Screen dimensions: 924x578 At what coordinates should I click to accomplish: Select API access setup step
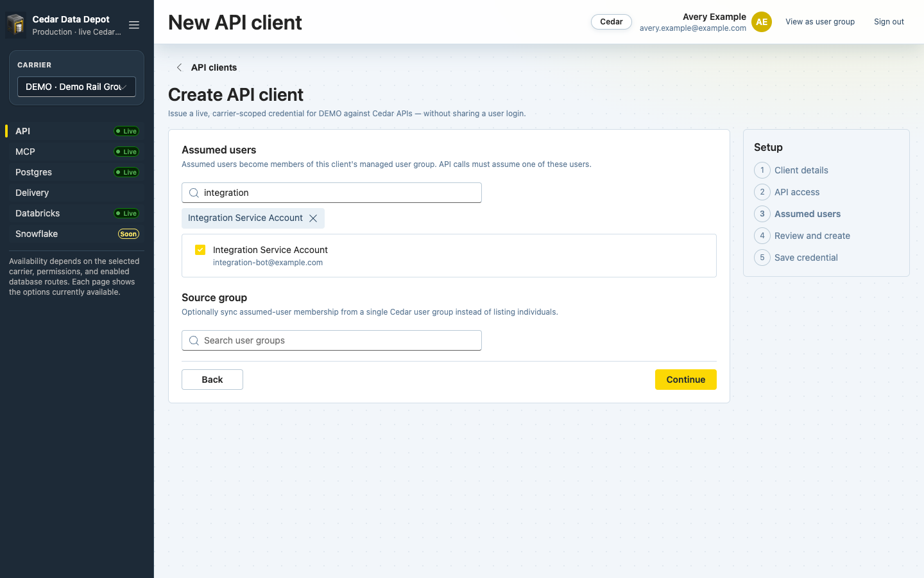[797, 192]
